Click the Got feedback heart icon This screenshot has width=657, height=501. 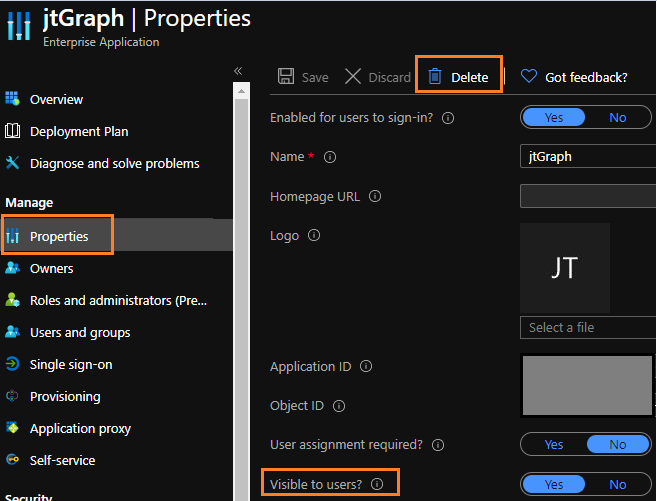coord(529,76)
